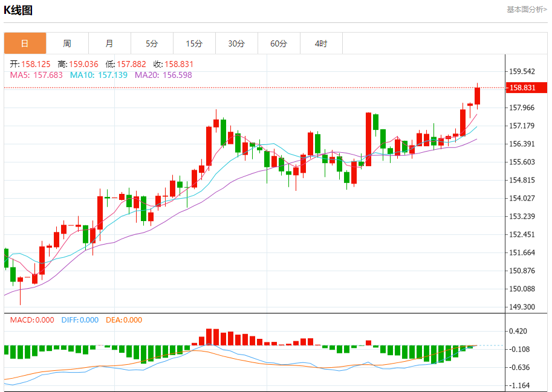Switch to the 周 weekly tab
The height and width of the screenshot is (392, 552).
[x=67, y=43]
